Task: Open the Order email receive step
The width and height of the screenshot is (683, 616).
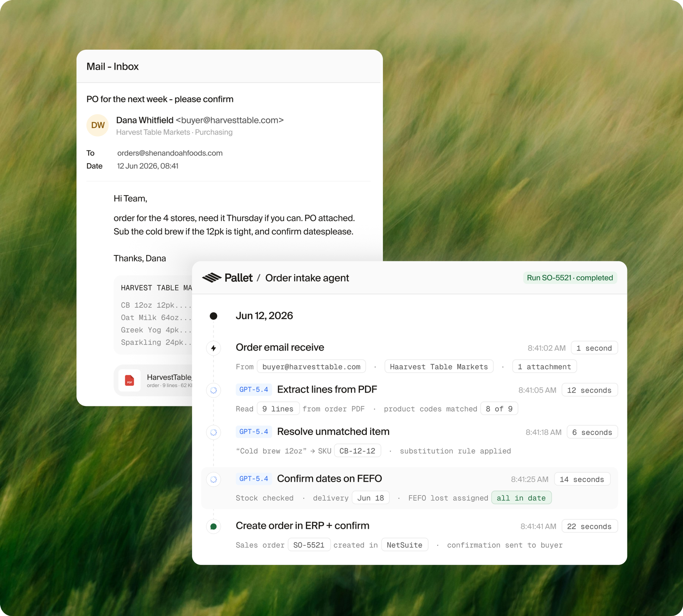Action: (280, 347)
